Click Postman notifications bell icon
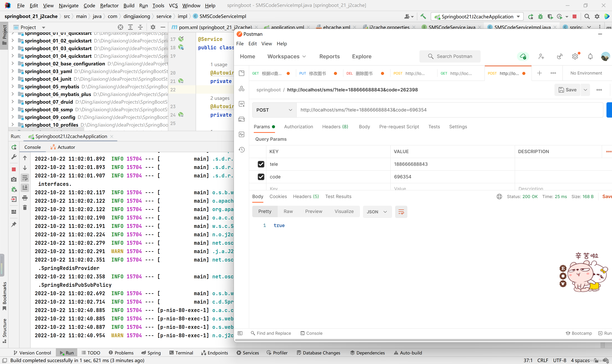 [x=590, y=57]
